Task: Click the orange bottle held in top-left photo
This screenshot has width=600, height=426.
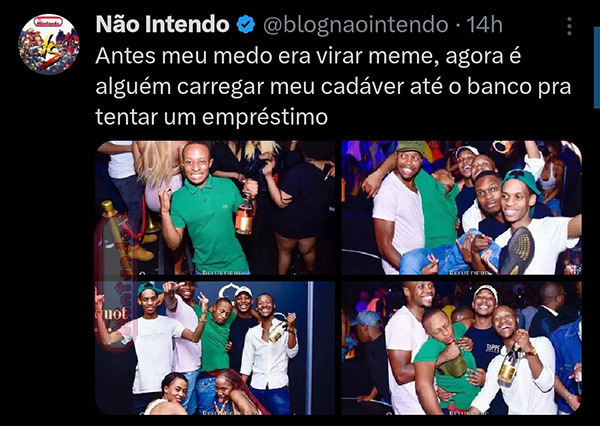Action: coord(245,216)
